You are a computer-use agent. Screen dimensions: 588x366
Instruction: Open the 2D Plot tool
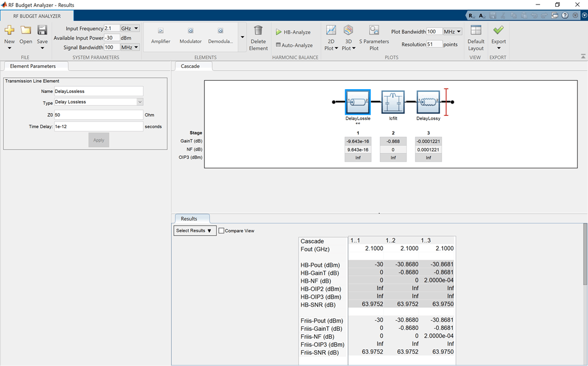(331, 37)
